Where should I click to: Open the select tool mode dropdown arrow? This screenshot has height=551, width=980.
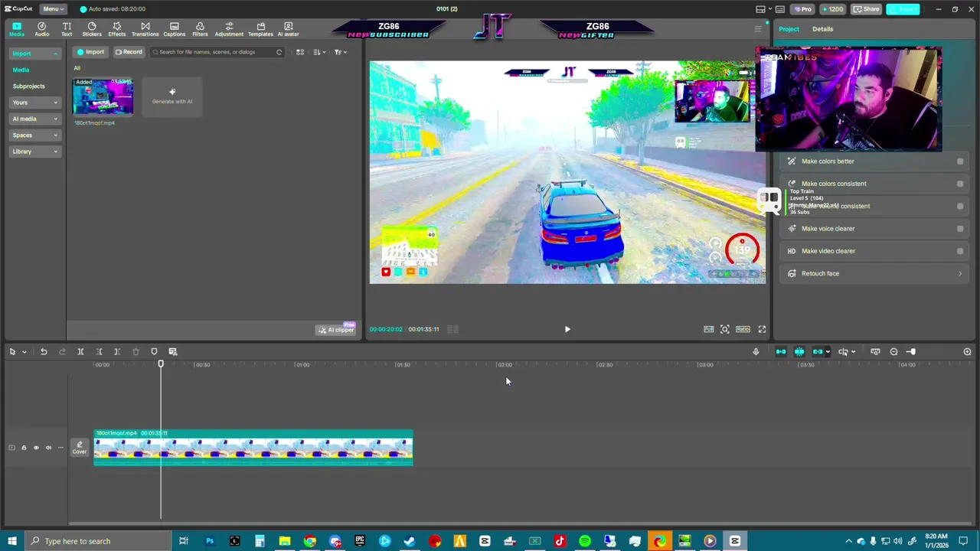[24, 352]
